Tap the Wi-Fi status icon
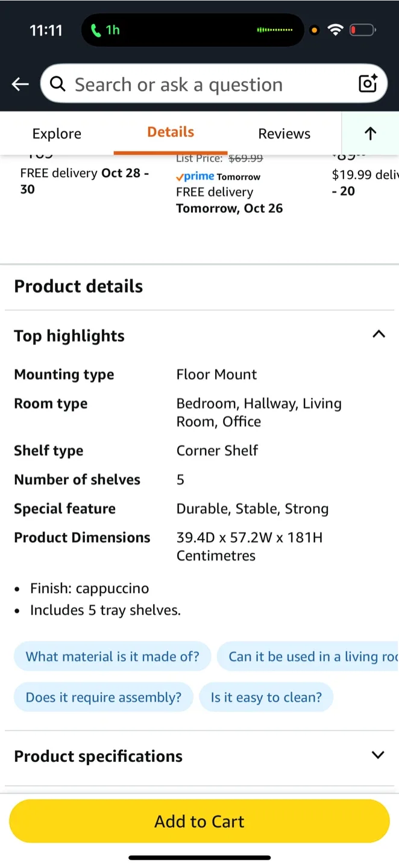The width and height of the screenshot is (399, 868). coord(335,30)
